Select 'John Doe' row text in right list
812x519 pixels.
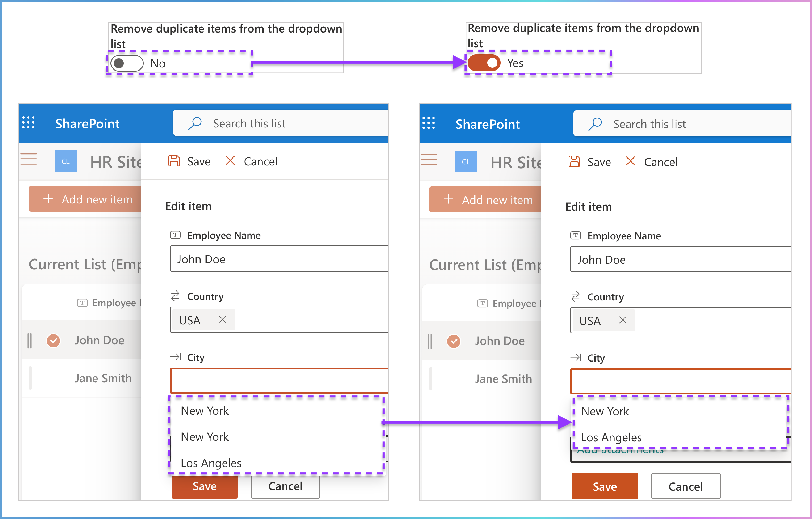500,341
